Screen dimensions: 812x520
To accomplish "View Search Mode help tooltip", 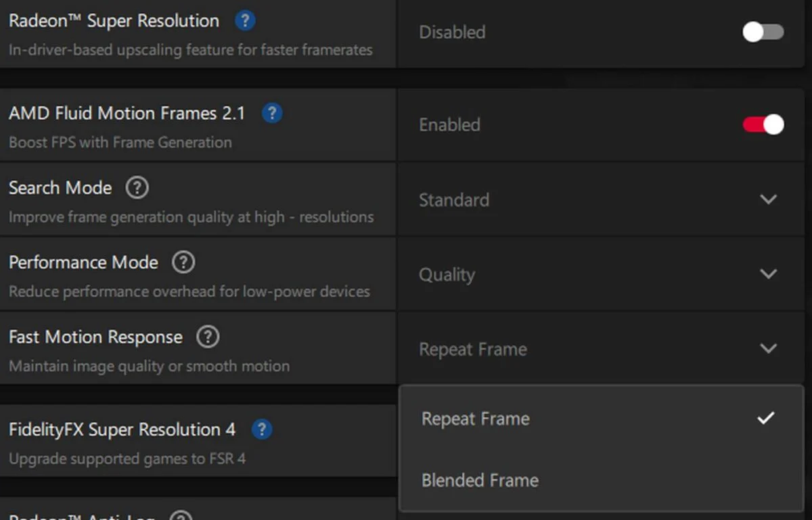I will [x=137, y=188].
